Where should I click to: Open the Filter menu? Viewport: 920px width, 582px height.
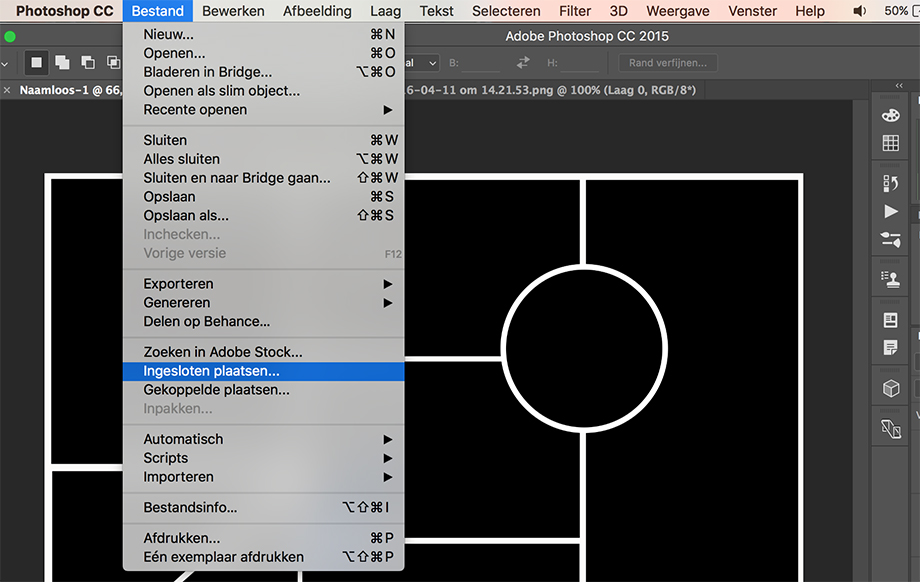pos(575,11)
